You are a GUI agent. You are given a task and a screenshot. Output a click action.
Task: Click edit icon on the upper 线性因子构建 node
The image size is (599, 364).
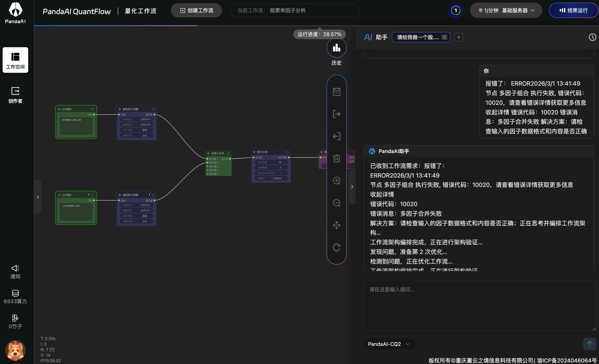point(153,109)
